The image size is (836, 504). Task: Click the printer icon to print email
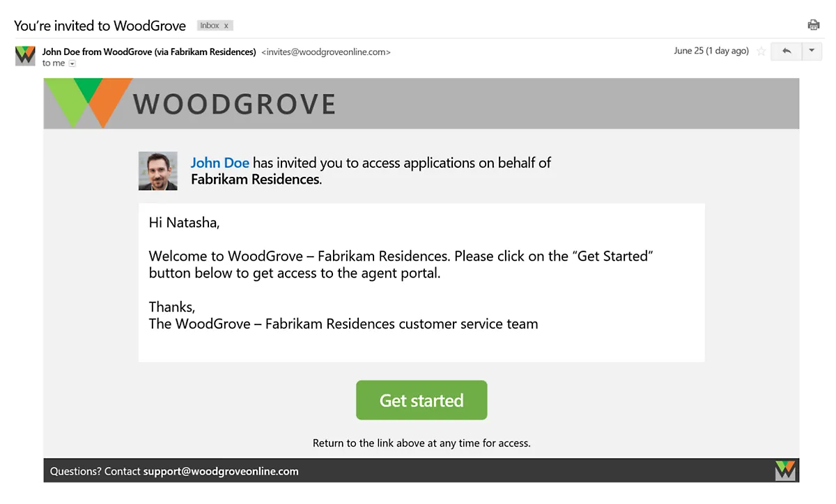click(x=813, y=25)
